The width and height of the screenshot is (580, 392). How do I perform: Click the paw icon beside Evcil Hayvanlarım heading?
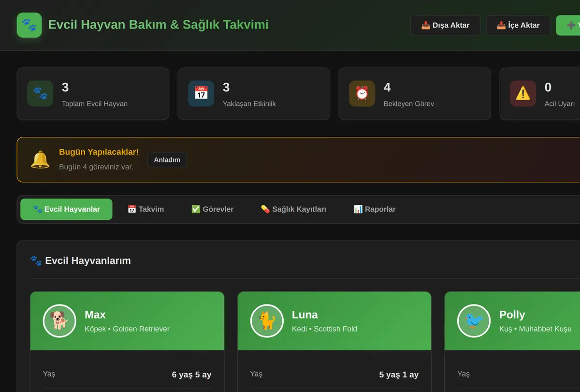click(36, 261)
